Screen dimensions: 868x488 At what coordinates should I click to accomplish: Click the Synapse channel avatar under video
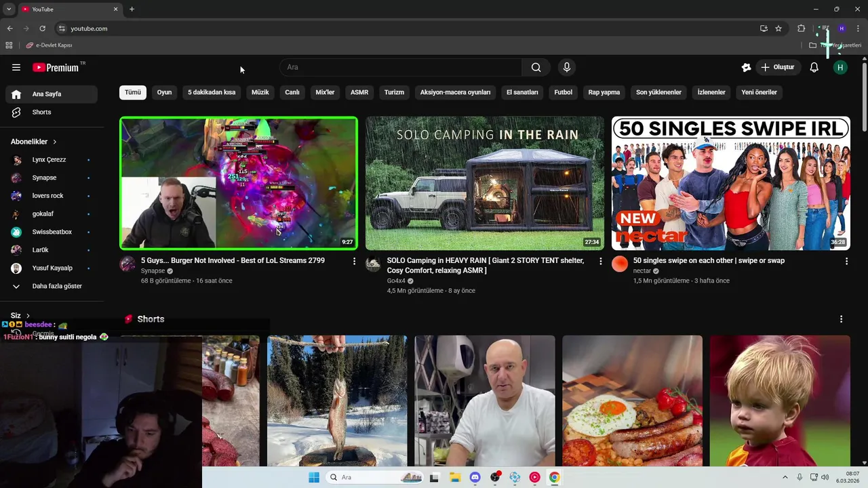(127, 264)
